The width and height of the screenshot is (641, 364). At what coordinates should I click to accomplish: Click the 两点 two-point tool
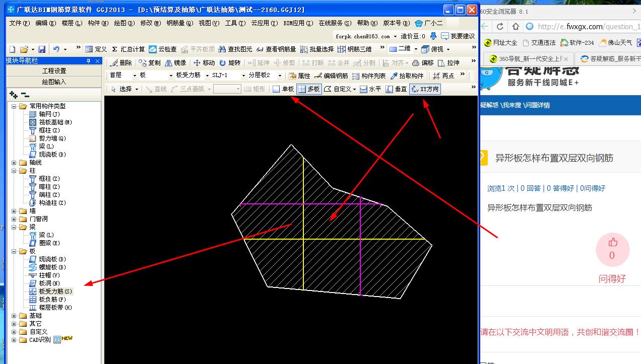[443, 76]
